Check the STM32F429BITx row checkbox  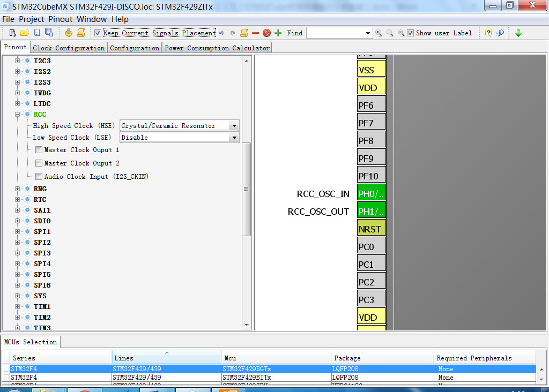click(x=6, y=378)
